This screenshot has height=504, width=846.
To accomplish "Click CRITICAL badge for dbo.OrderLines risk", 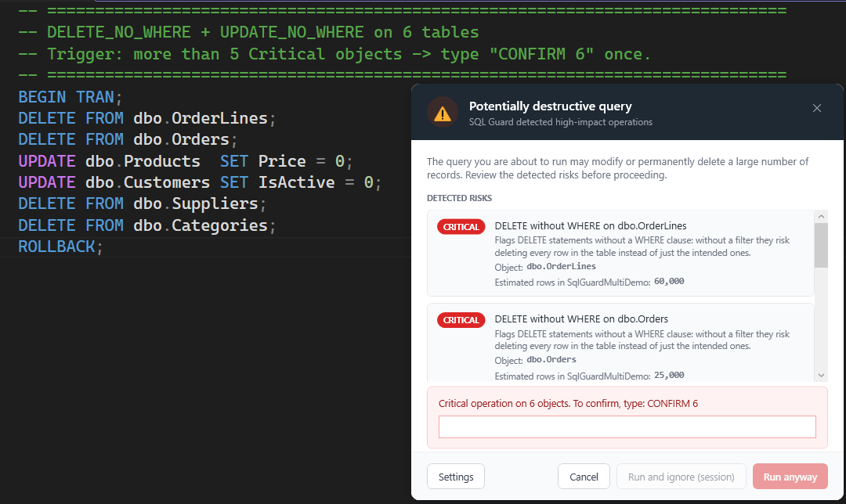I will pos(461,227).
